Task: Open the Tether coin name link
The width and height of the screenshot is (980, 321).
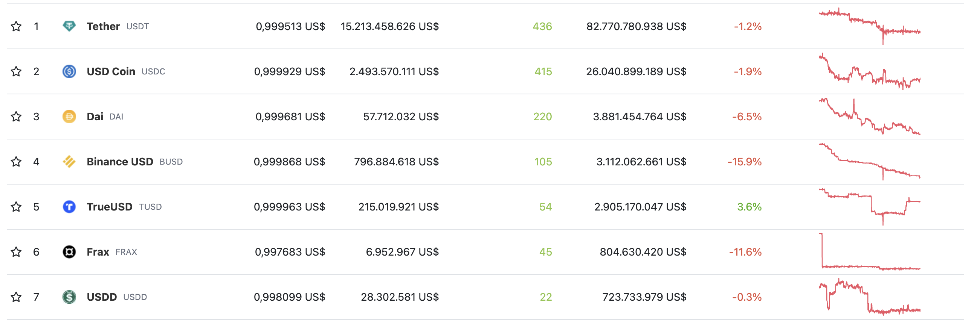Action: click(x=103, y=26)
